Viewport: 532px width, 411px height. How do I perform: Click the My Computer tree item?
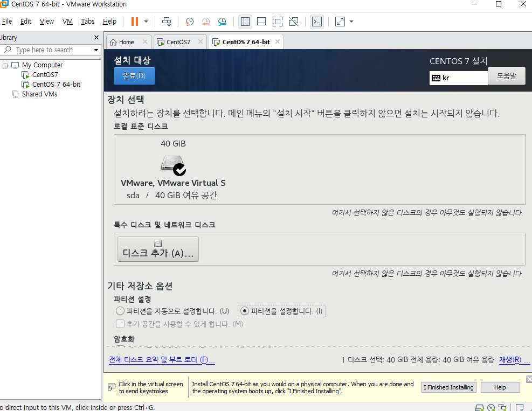[x=42, y=65]
